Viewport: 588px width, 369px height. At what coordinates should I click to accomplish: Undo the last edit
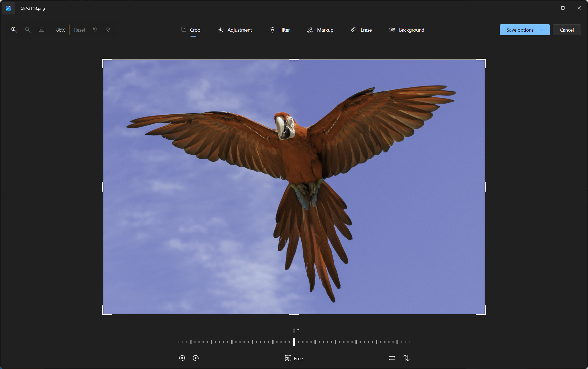[x=95, y=30]
